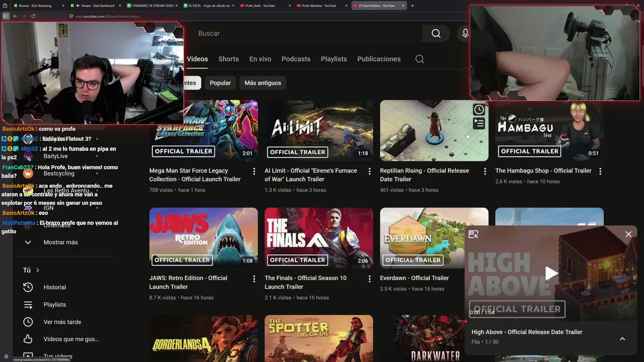This screenshot has width=644, height=362.
Task: Open options menu for The Finals video
Action: (369, 279)
